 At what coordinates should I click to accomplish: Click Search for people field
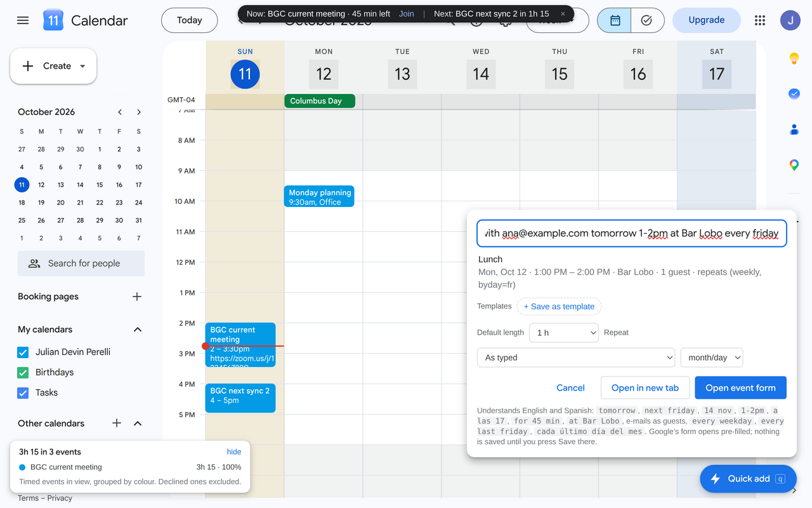tap(81, 264)
